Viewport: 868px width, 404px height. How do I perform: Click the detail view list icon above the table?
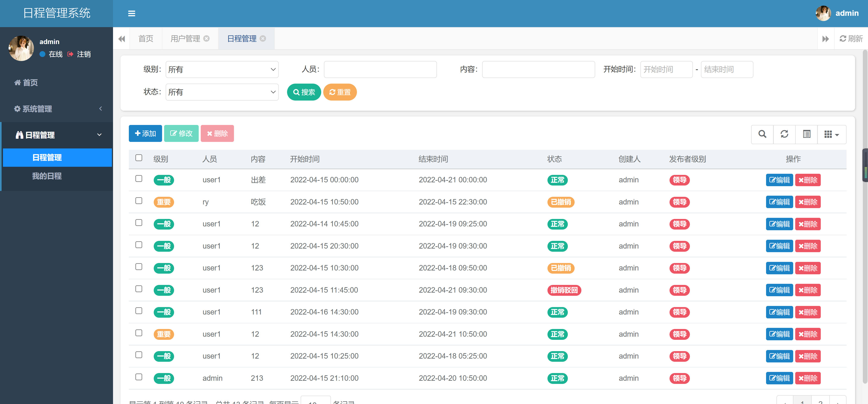point(806,134)
